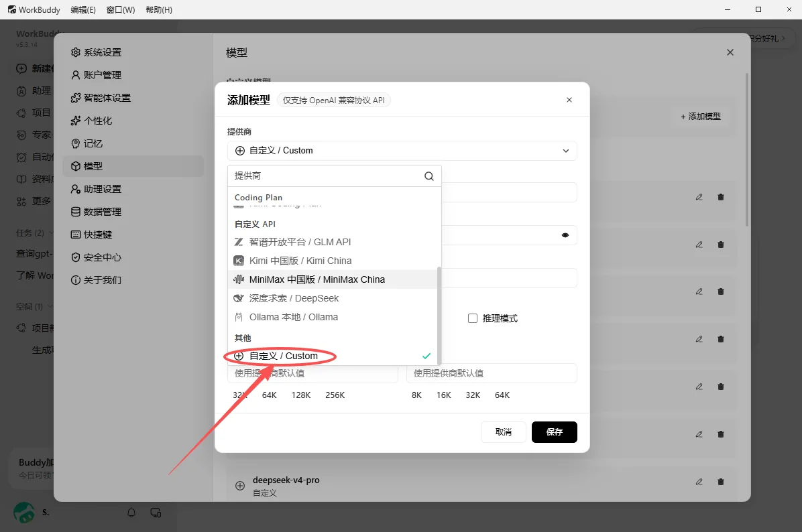Screen dimensions: 802x532
Task: Open 记忆 settings section
Action: [133, 143]
